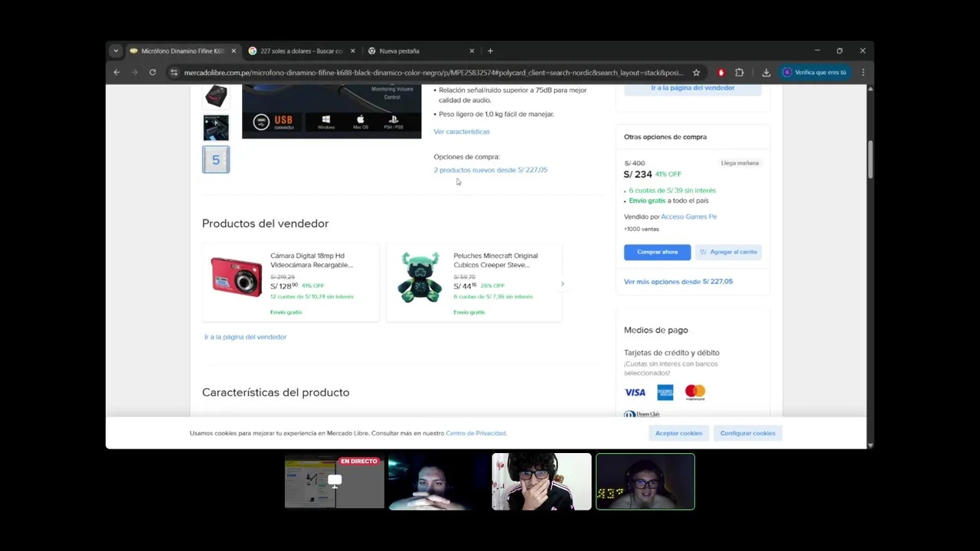Go back with the browser back arrow
Screen dimensions: 980x551
[x=116, y=73]
